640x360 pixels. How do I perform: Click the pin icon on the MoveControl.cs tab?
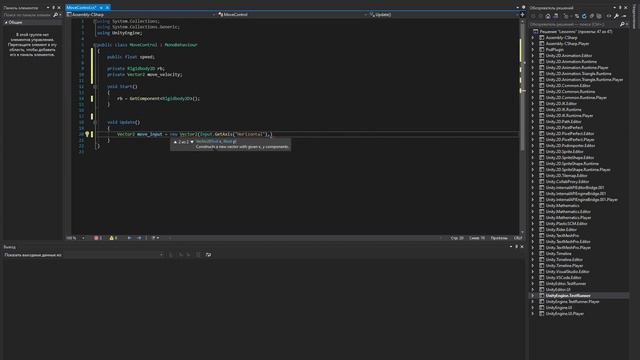pos(101,8)
